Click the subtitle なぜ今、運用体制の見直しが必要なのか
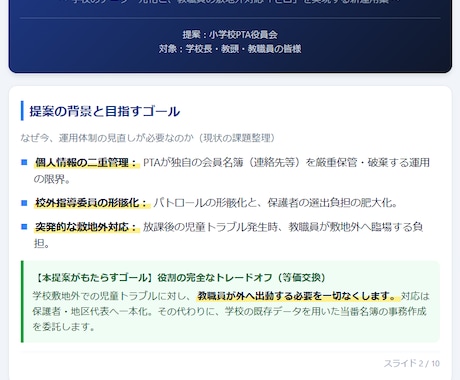The height and width of the screenshot is (380, 460). point(107,138)
